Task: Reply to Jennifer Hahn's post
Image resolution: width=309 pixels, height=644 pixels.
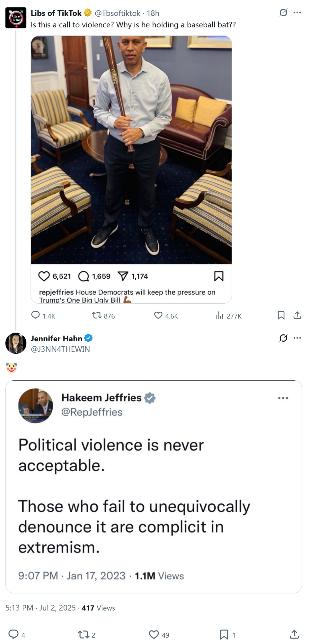Action: click(x=14, y=634)
